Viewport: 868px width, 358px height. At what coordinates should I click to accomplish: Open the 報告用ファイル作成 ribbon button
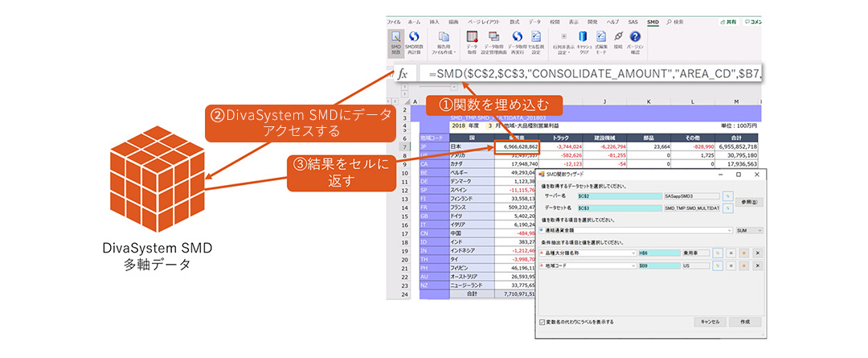point(445,43)
